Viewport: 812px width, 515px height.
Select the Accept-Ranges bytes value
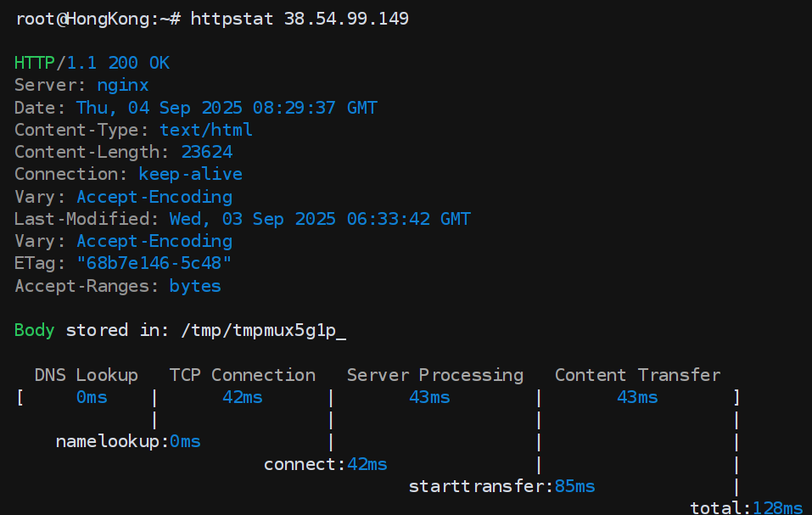(x=195, y=286)
